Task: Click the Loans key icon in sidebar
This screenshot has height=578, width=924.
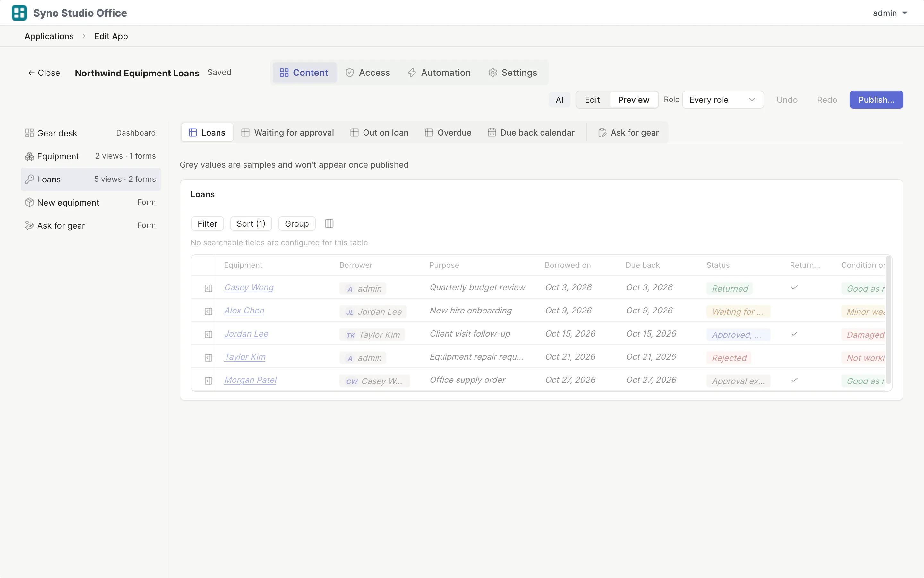Action: [30, 179]
